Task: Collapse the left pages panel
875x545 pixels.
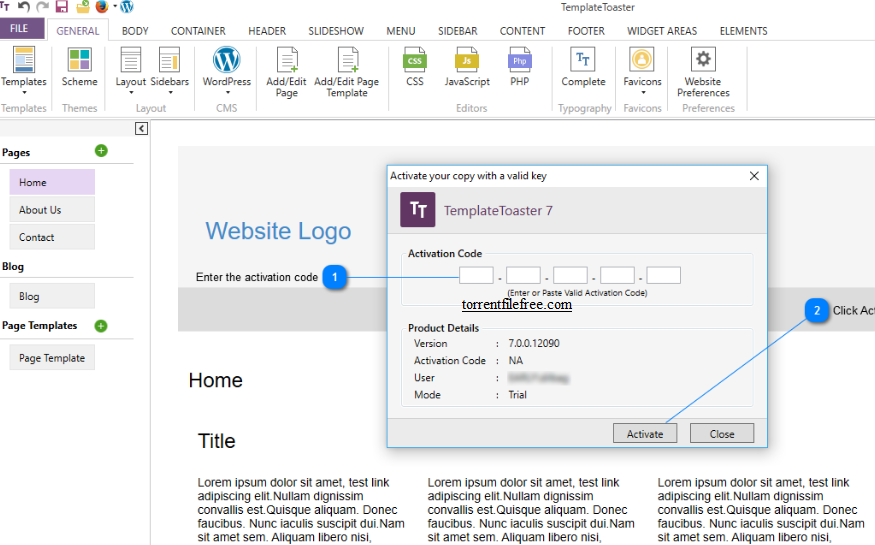Action: pyautogui.click(x=141, y=129)
